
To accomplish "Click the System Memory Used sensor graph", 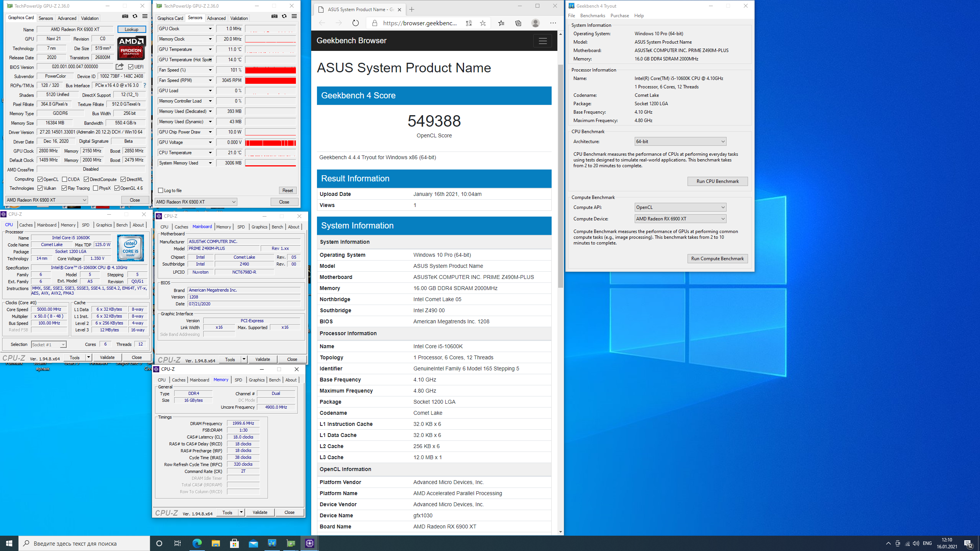I will (271, 163).
